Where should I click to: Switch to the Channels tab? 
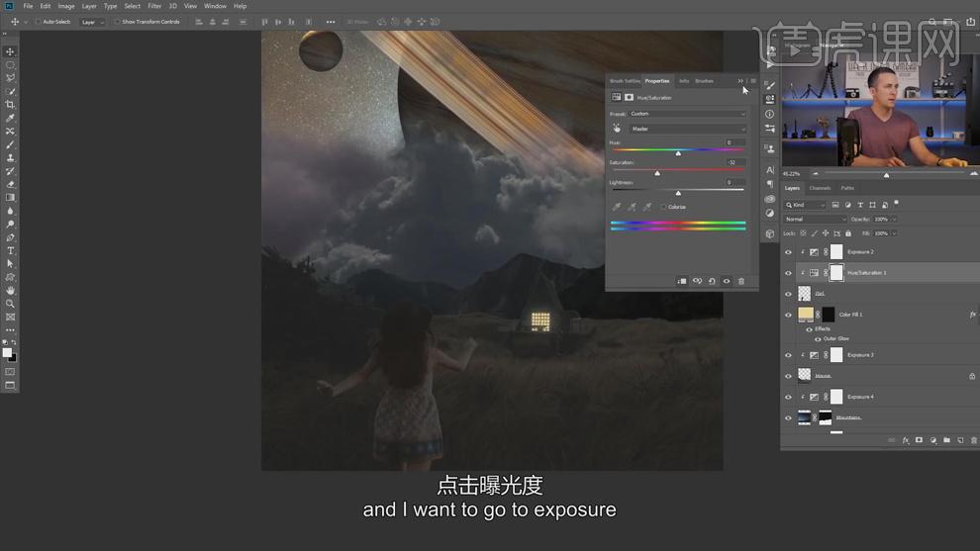point(820,188)
